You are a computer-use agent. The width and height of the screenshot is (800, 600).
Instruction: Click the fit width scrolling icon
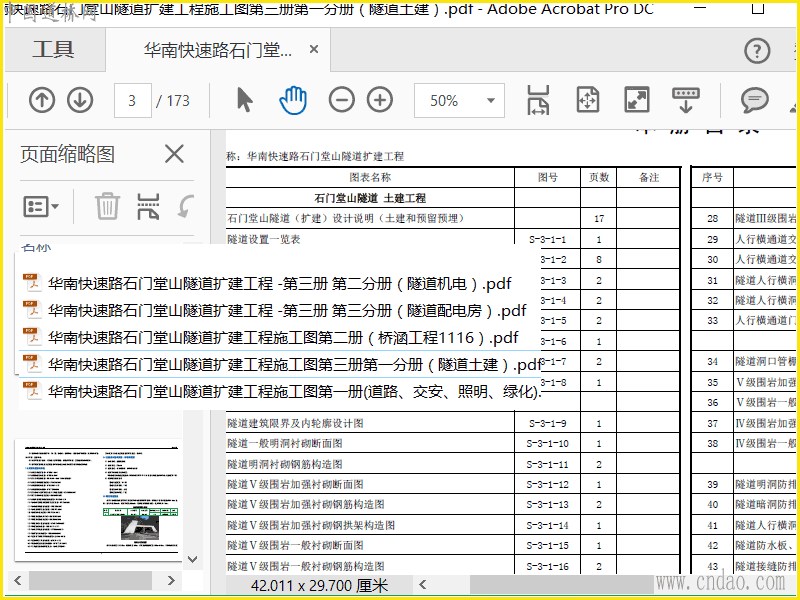click(538, 100)
